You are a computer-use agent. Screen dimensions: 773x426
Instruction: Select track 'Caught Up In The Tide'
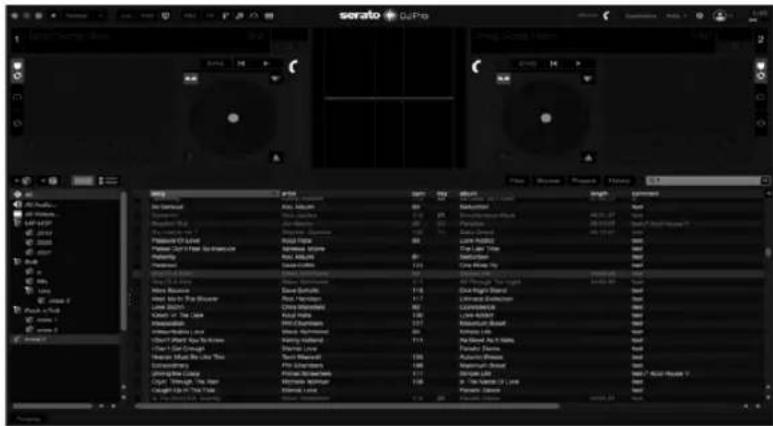pyautogui.click(x=182, y=390)
